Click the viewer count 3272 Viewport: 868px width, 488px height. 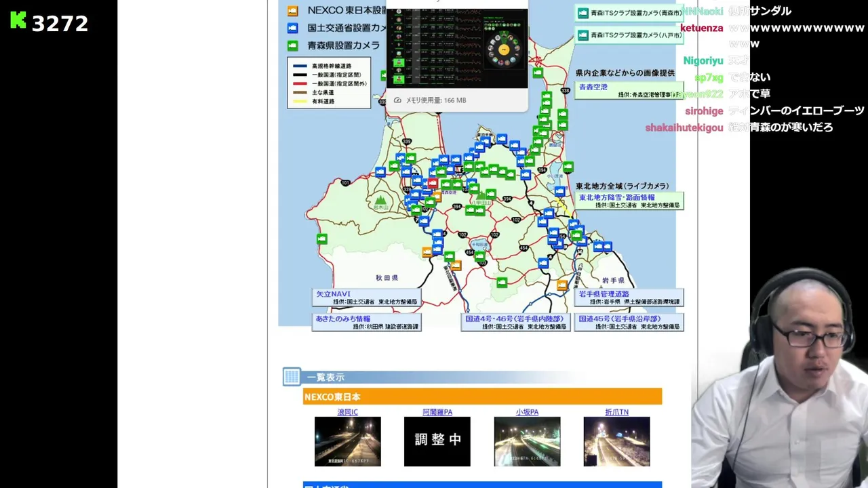point(60,24)
